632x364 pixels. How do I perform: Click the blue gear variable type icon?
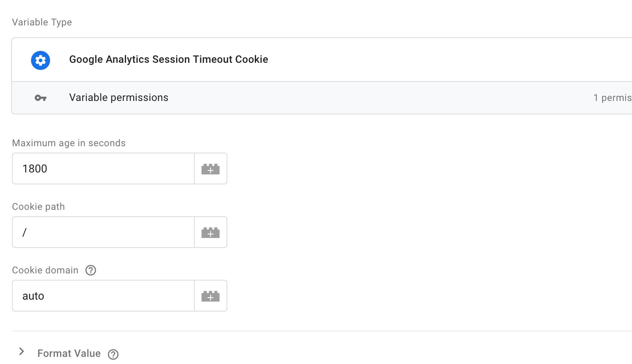click(x=41, y=60)
